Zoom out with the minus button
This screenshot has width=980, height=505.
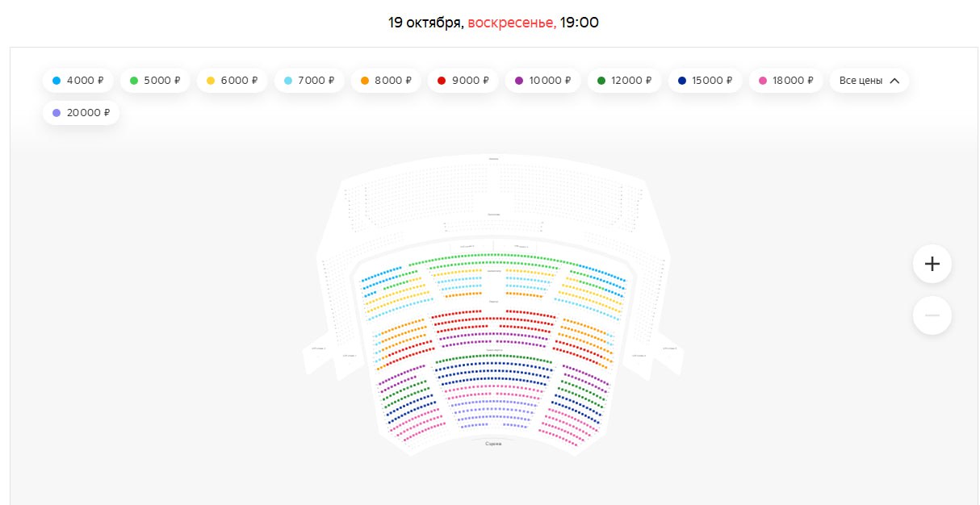pos(932,315)
